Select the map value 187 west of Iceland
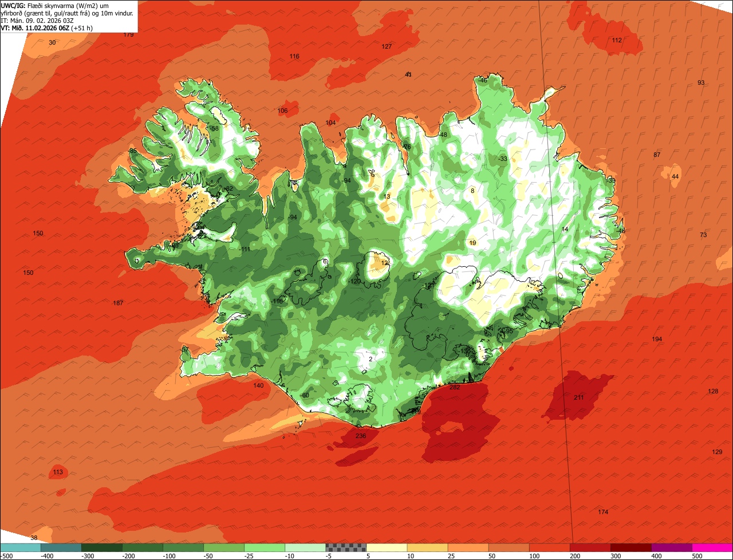The height and width of the screenshot is (560, 733). 119,303
